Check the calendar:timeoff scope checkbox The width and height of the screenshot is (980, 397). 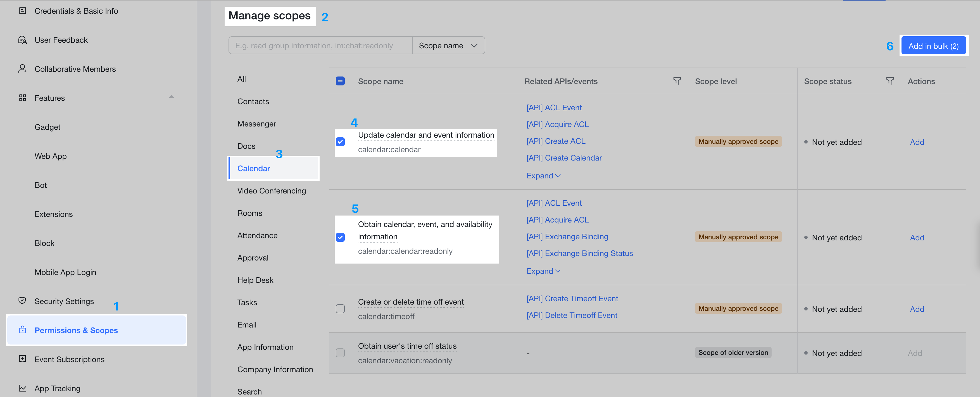click(x=340, y=309)
